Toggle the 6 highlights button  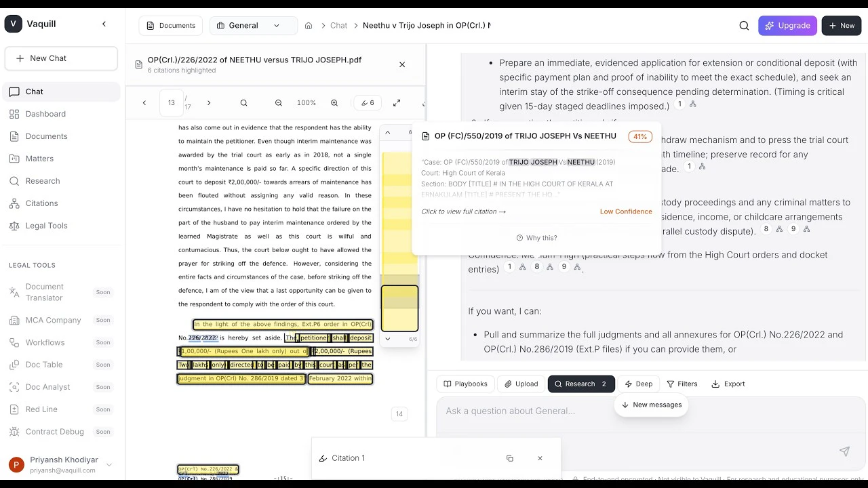(368, 103)
